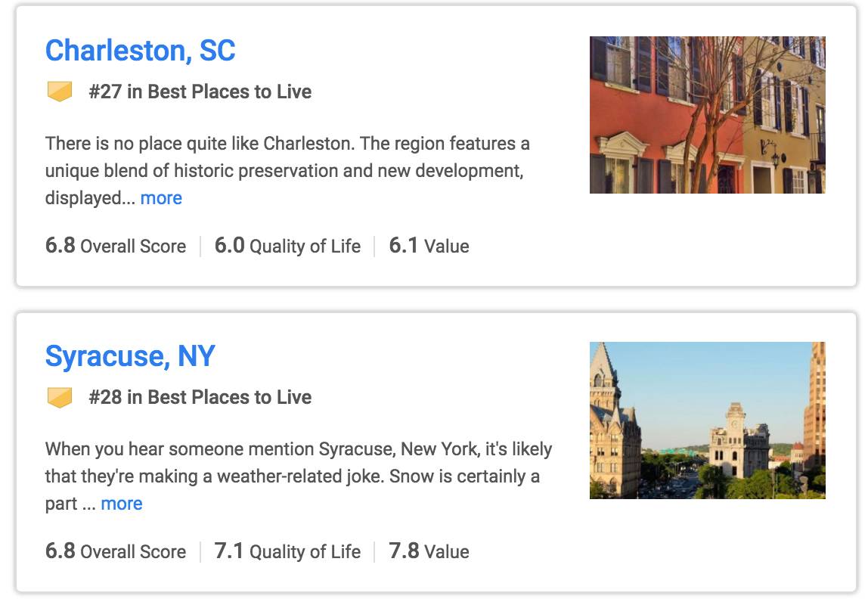This screenshot has width=868, height=602.
Task: Click the Charleston colorful row houses photo
Action: (707, 115)
